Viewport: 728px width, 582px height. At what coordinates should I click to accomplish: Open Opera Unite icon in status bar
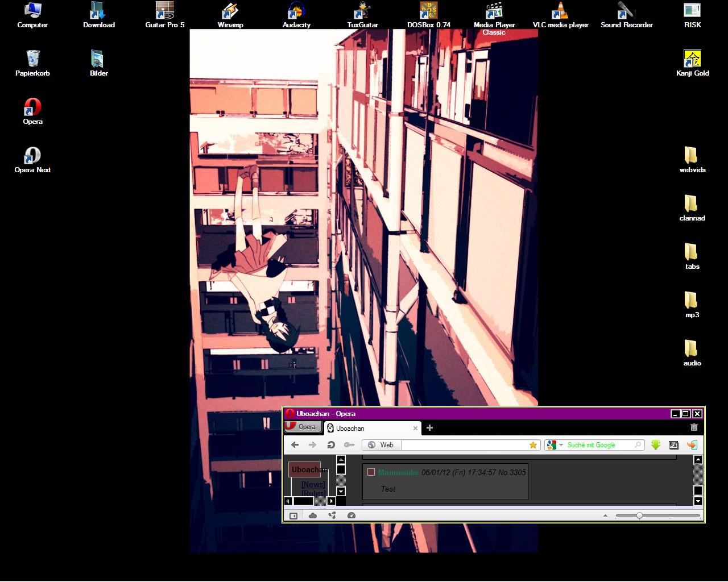(332, 516)
